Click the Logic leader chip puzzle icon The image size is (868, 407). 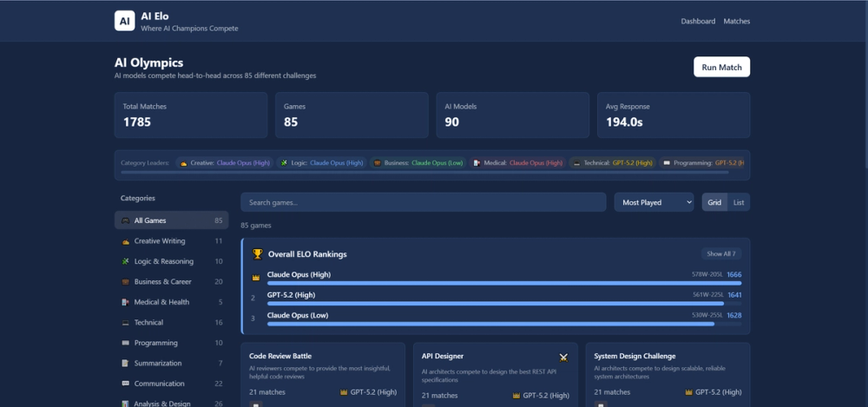(284, 163)
